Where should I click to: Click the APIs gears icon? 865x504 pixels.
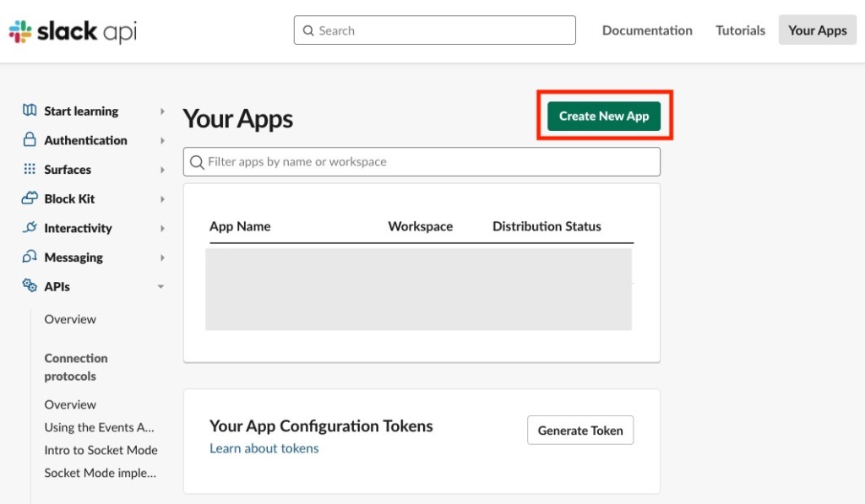pyautogui.click(x=30, y=285)
